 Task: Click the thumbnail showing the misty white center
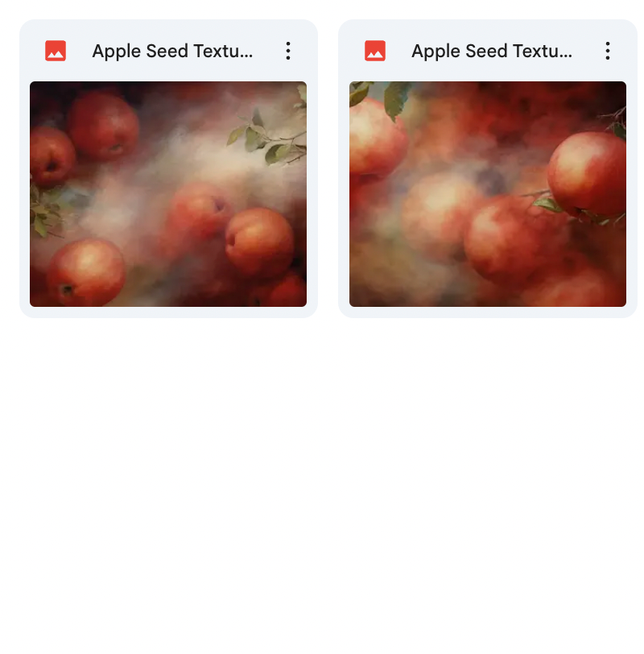(x=168, y=194)
